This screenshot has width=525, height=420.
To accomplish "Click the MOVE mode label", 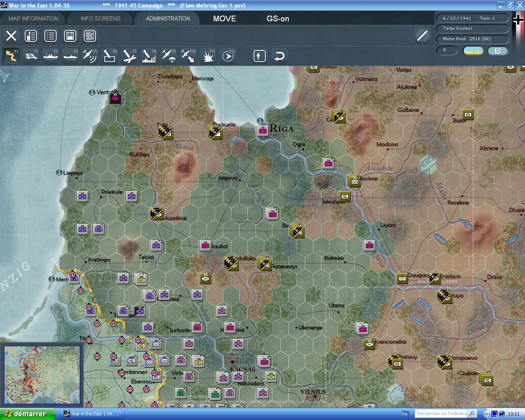I will pyautogui.click(x=225, y=18).
